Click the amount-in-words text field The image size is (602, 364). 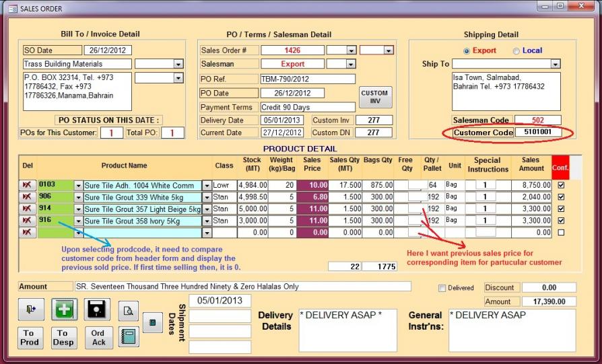[242, 287]
